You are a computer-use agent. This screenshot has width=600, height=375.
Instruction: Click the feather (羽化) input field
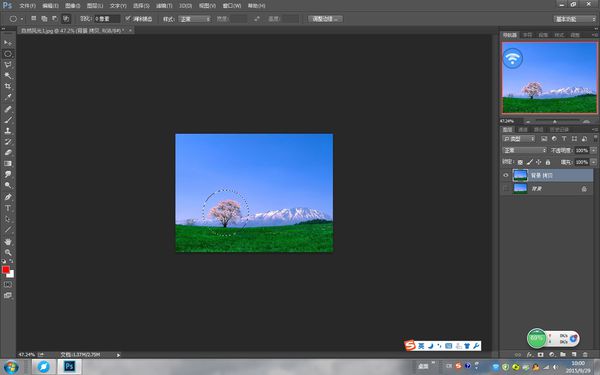107,19
